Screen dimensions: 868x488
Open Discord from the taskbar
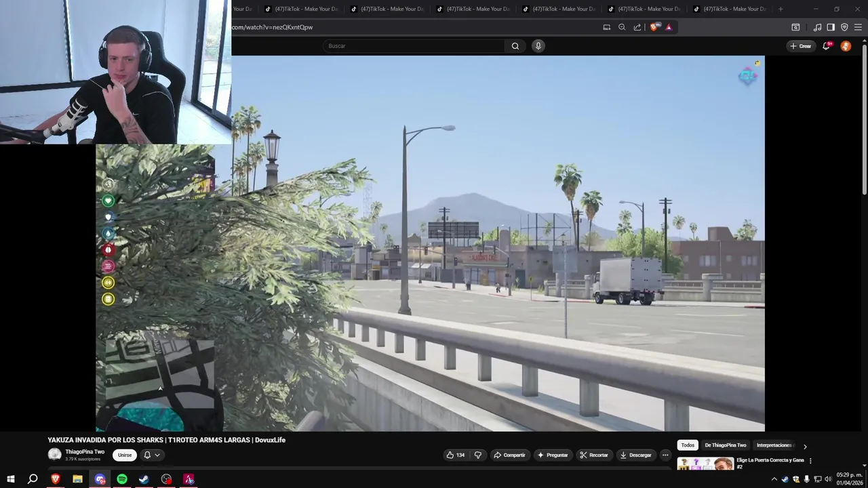(x=100, y=479)
